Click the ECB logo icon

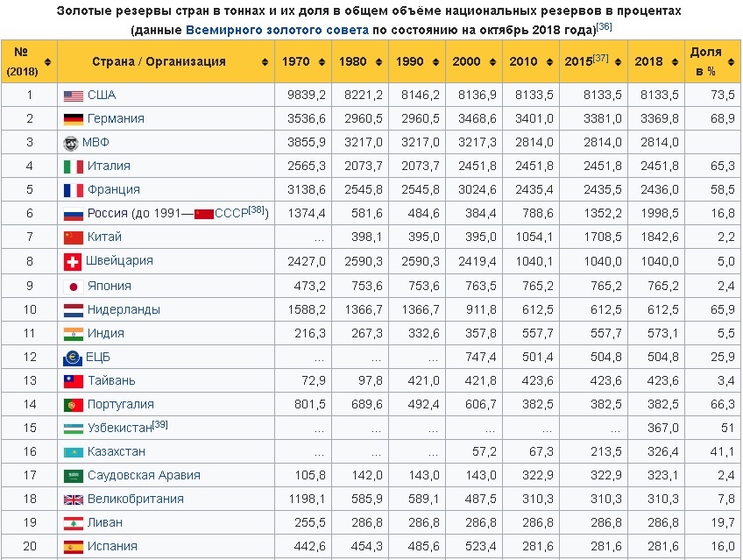coord(73,357)
